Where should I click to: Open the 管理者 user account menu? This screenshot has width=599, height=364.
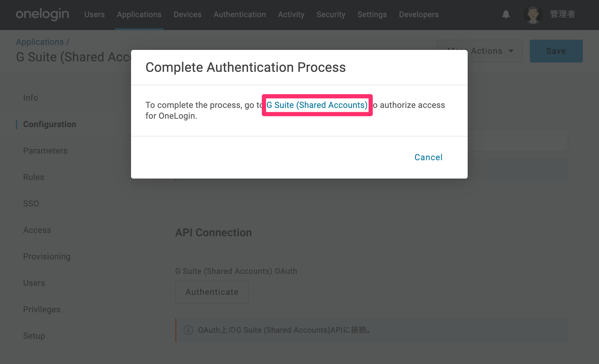[x=562, y=14]
